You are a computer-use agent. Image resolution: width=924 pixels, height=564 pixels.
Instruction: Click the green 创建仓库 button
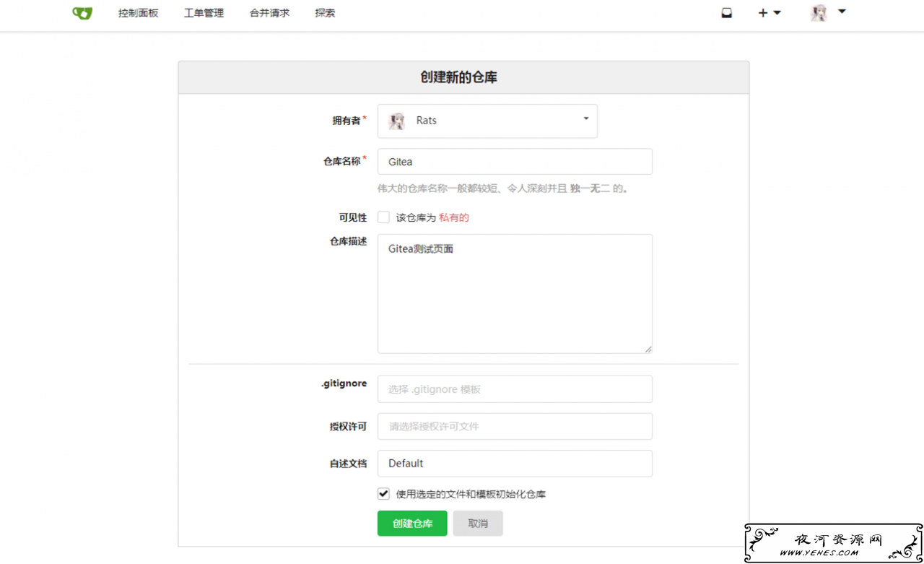(412, 524)
